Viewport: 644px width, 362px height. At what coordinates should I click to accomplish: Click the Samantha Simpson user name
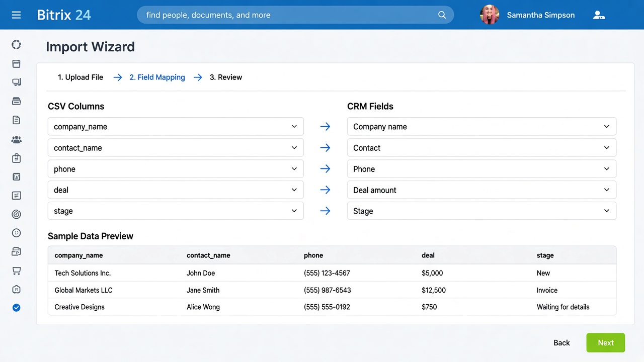point(541,15)
